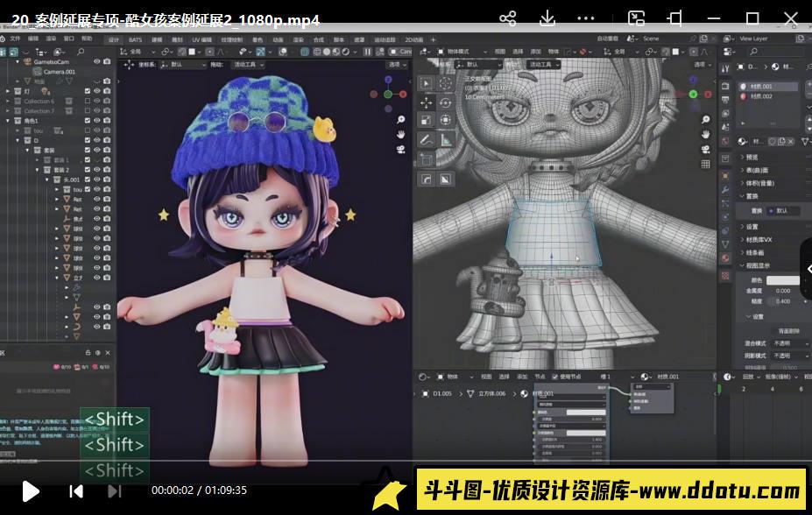This screenshot has height=515, width=812.
Task: Select the Scale tool in right viewport
Action: coord(427,121)
